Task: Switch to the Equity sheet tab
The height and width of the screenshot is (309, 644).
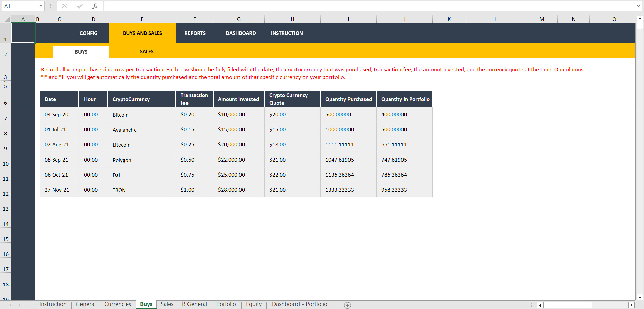Action: pyautogui.click(x=254, y=304)
